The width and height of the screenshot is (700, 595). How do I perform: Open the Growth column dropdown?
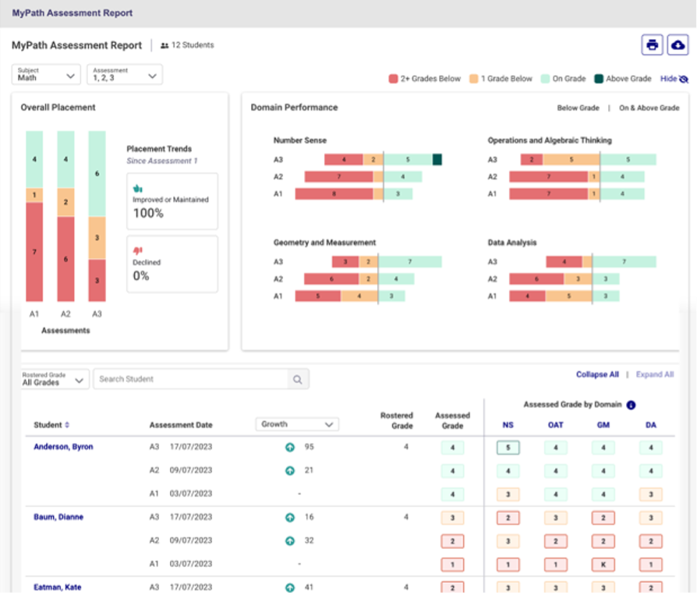pos(299,426)
